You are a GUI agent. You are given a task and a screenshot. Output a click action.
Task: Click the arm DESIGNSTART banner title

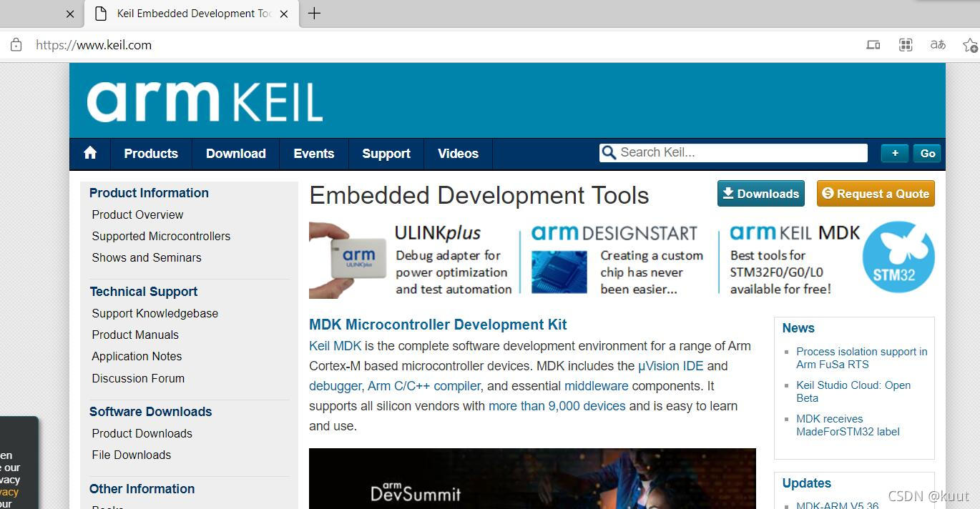click(614, 233)
